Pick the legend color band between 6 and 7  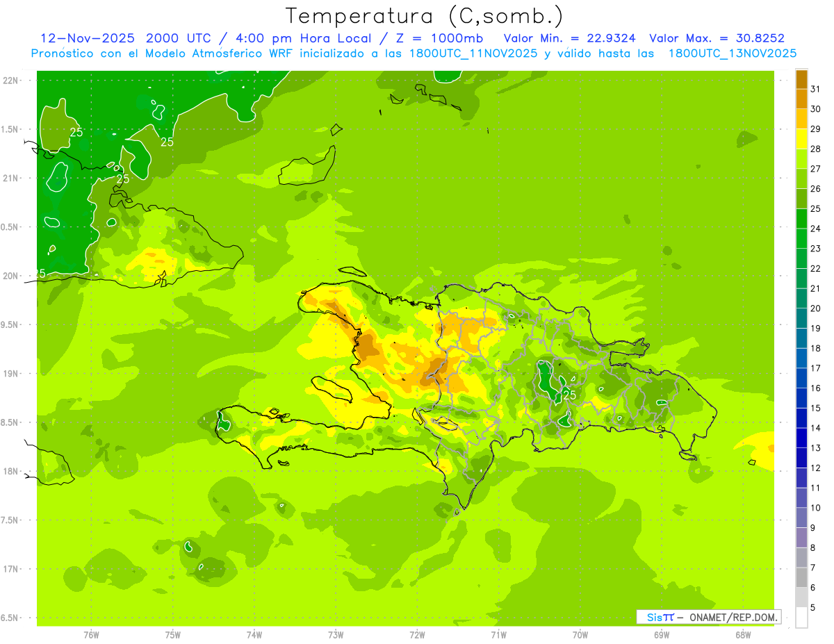(x=801, y=578)
